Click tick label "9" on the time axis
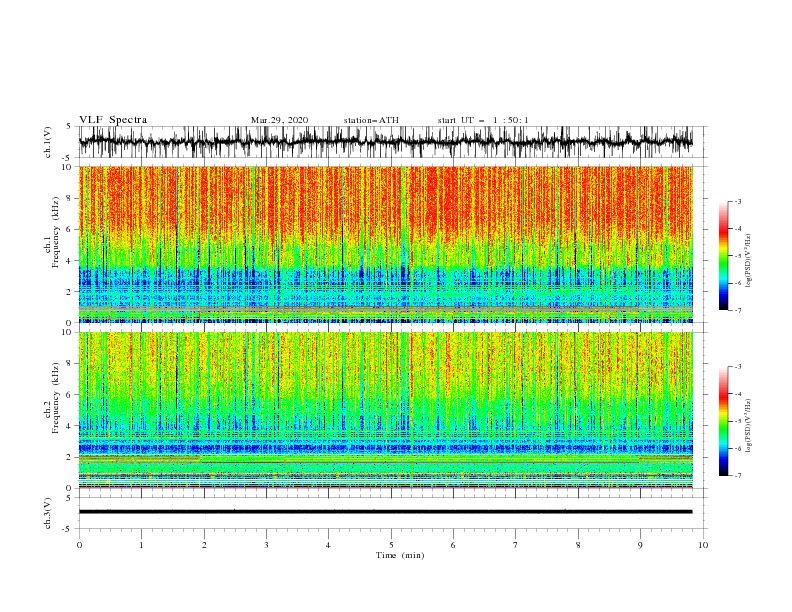 point(640,545)
